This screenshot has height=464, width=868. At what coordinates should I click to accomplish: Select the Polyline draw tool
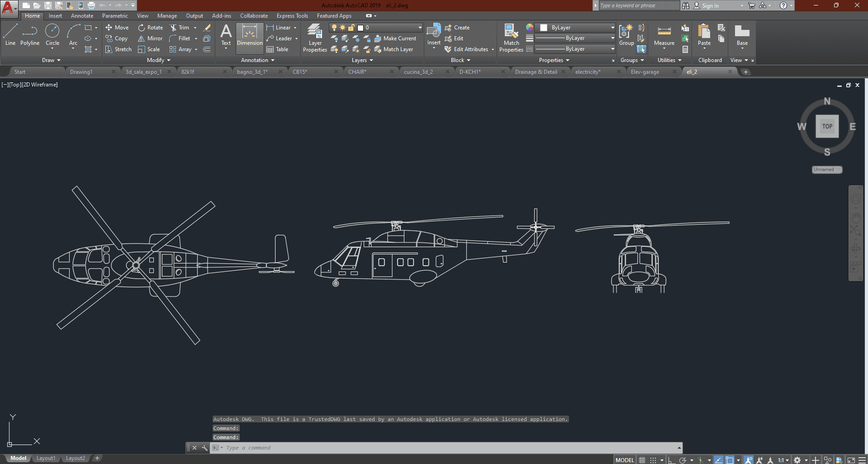click(29, 35)
